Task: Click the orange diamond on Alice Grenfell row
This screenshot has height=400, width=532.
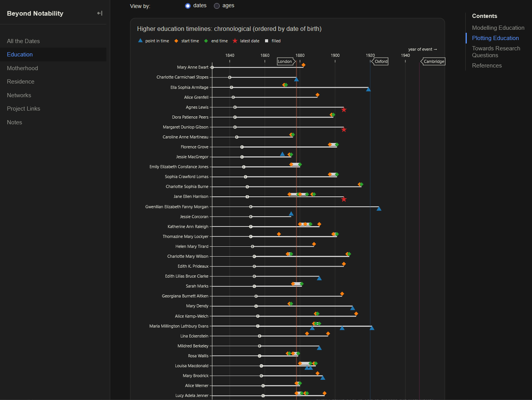Action: (x=317, y=95)
